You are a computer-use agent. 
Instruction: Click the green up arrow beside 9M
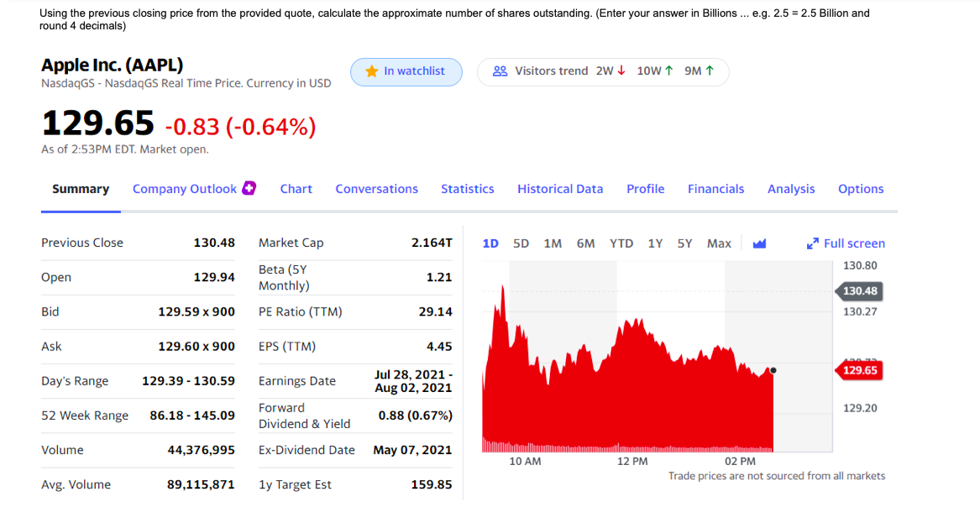pos(710,71)
